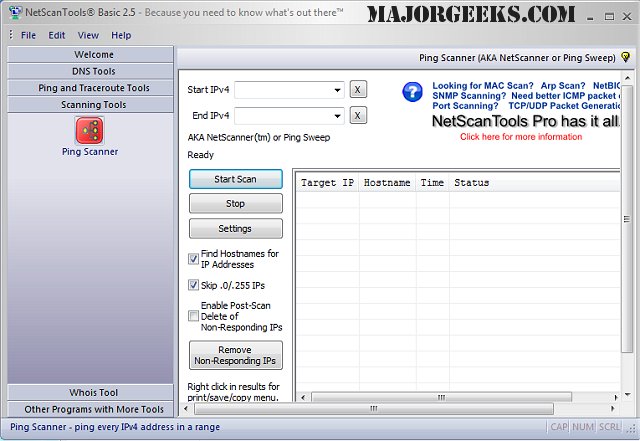Click the SNMP Scanning link text

(x=469, y=96)
